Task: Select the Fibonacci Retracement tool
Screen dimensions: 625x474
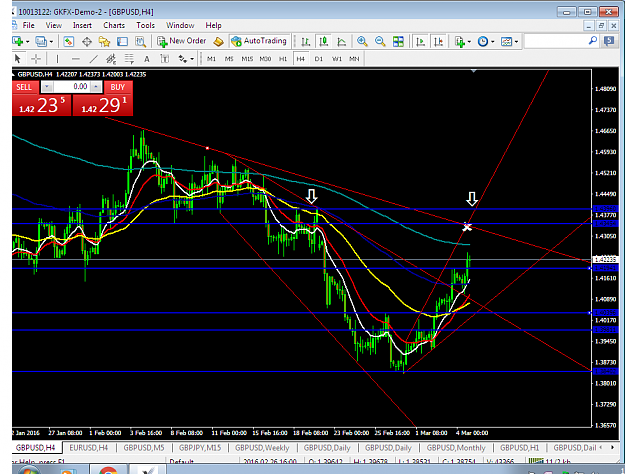Action: [x=129, y=59]
